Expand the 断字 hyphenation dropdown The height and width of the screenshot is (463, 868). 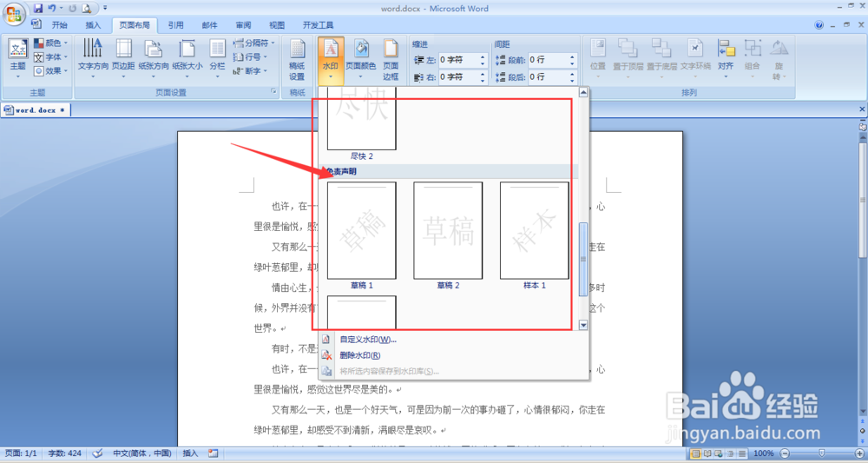[x=250, y=71]
